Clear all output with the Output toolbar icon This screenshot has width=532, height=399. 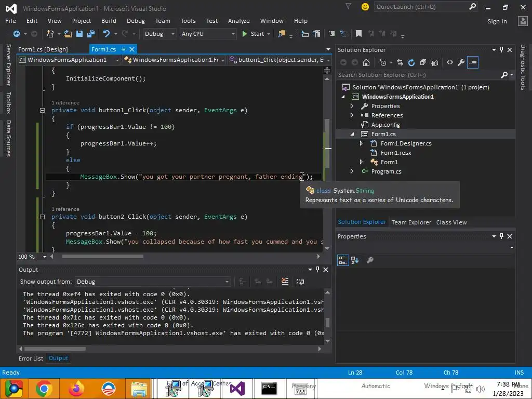[285, 281]
